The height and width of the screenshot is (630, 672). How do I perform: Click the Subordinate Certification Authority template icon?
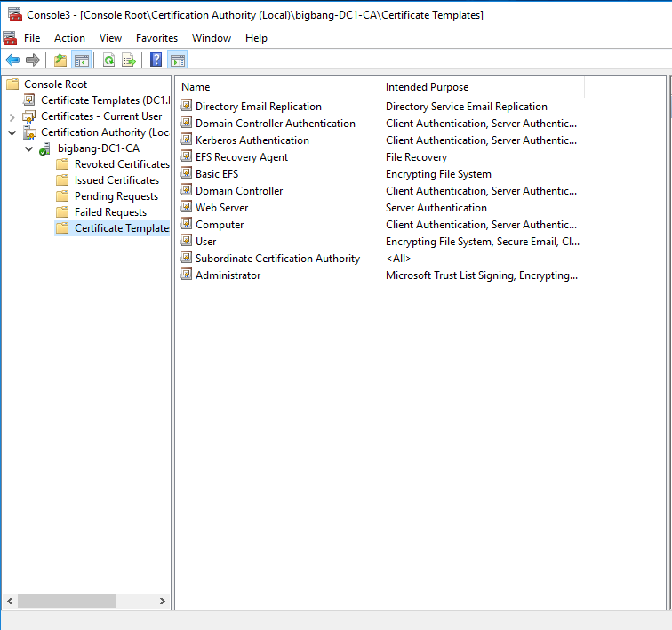(x=186, y=258)
